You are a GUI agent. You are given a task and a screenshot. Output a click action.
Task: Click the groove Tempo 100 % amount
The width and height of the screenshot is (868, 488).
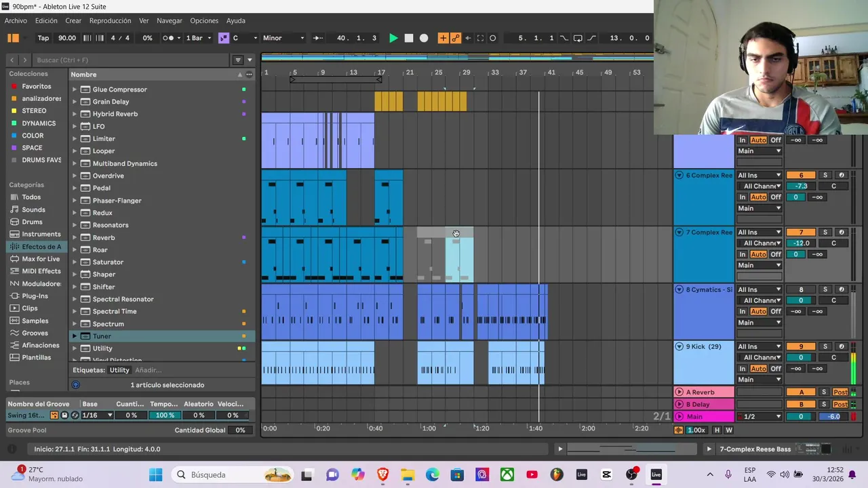point(165,415)
